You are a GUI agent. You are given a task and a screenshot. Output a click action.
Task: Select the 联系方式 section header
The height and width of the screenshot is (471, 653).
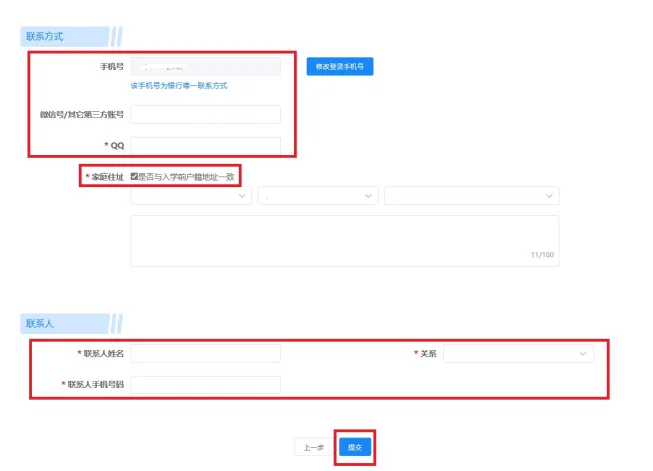45,37
